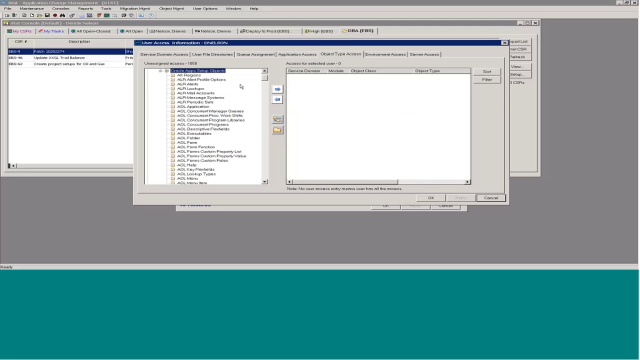The height and width of the screenshot is (360, 640).
Task: Open the Reports menu
Action: click(85, 9)
